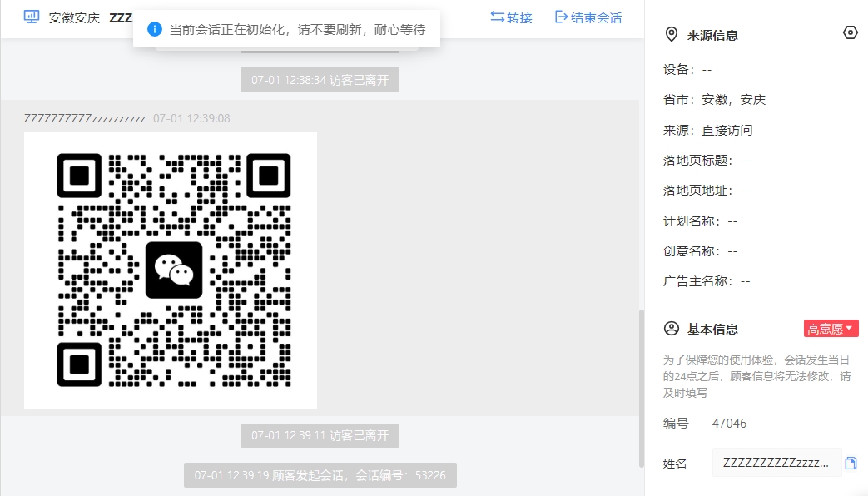Click 结束会话 to end the session
The height and width of the screenshot is (496, 868).
point(588,17)
